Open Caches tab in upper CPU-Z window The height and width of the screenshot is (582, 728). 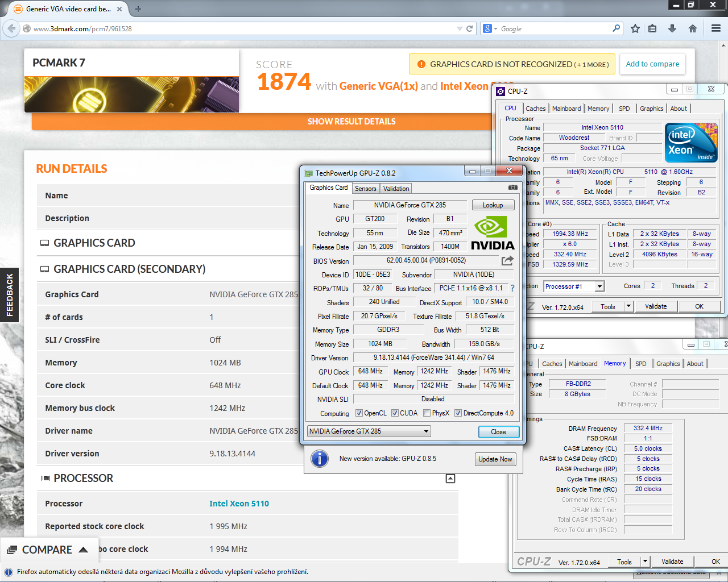tap(535, 109)
